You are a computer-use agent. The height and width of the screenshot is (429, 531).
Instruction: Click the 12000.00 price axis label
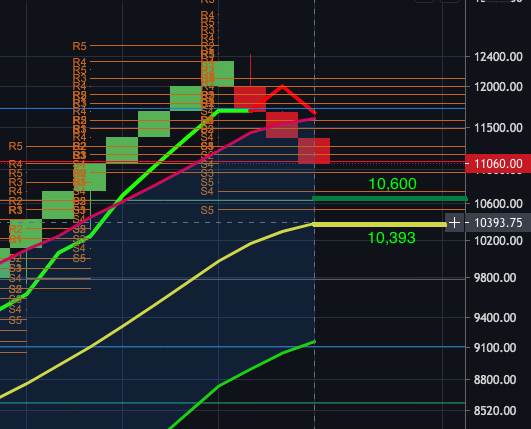click(498, 87)
